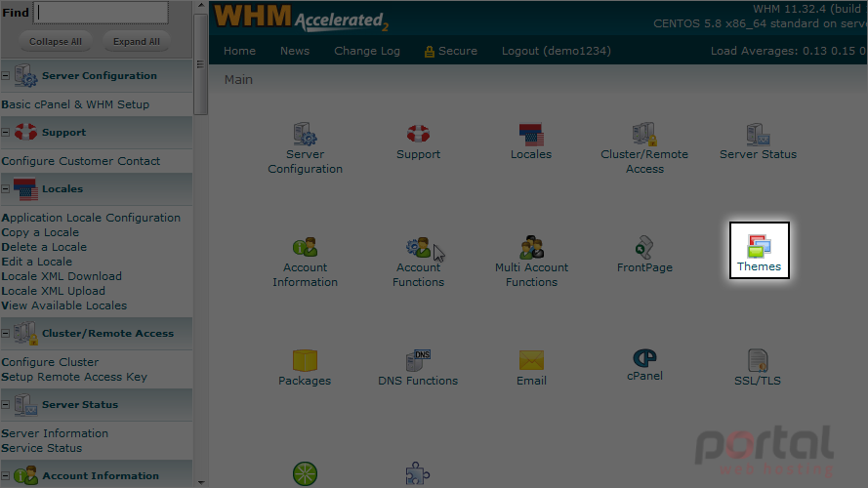Screen dimensions: 868x488
Task: Click Secure in the top navigation
Action: tap(451, 51)
